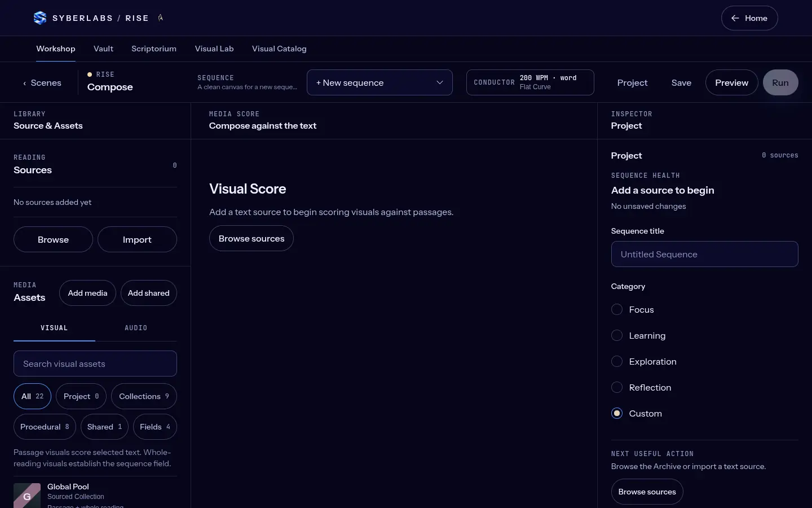The height and width of the screenshot is (508, 812).
Task: Show only Shared assets
Action: pyautogui.click(x=104, y=427)
